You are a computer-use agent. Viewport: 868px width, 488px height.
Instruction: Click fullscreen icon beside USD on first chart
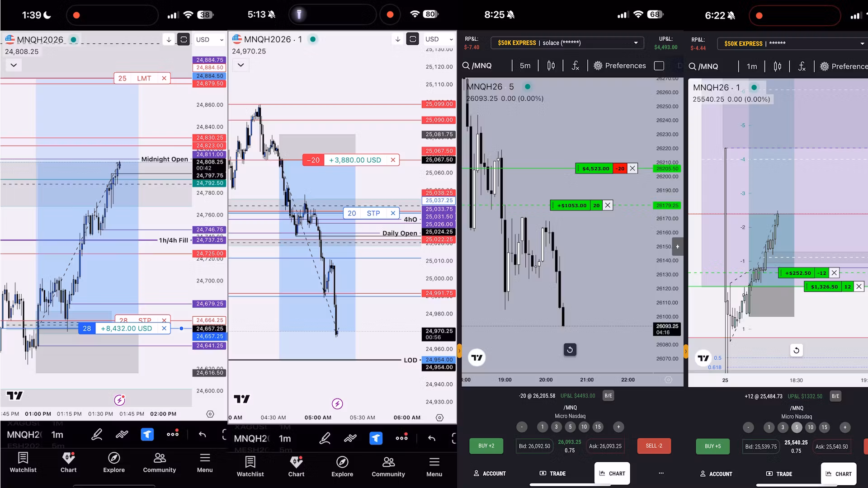184,39
